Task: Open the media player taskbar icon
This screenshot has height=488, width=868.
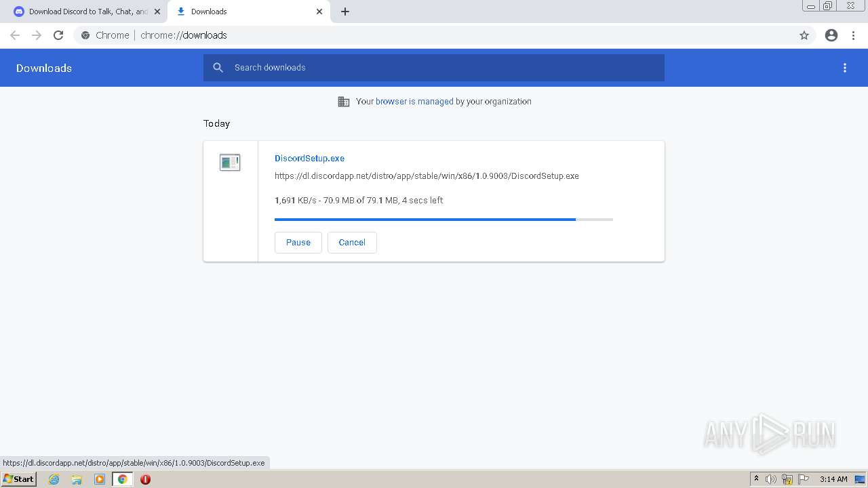Action: [x=100, y=479]
